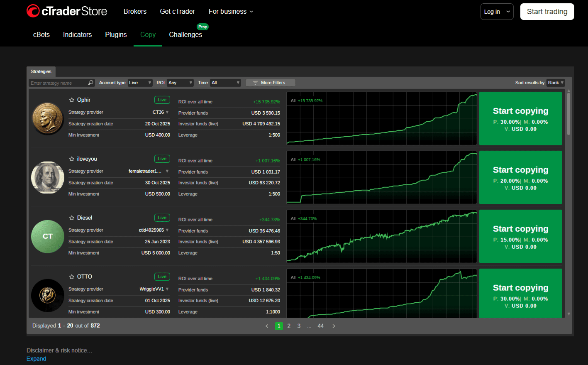Image resolution: width=588 pixels, height=365 pixels.
Task: Go to page 2 of strategies
Action: [x=289, y=326]
